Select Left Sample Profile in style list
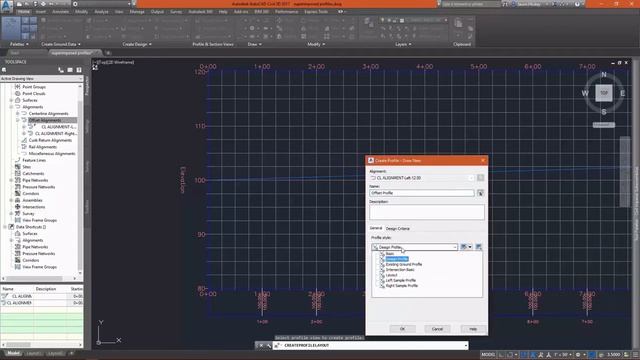This screenshot has height=360, width=640. (x=400, y=280)
